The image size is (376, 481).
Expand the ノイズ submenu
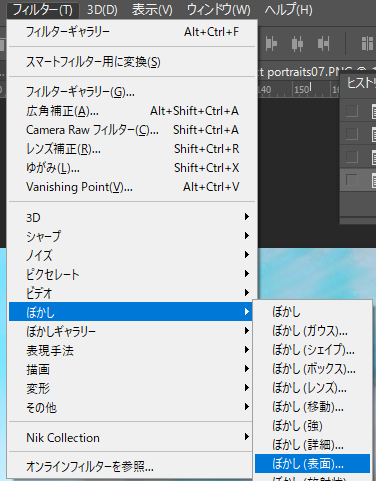132,255
